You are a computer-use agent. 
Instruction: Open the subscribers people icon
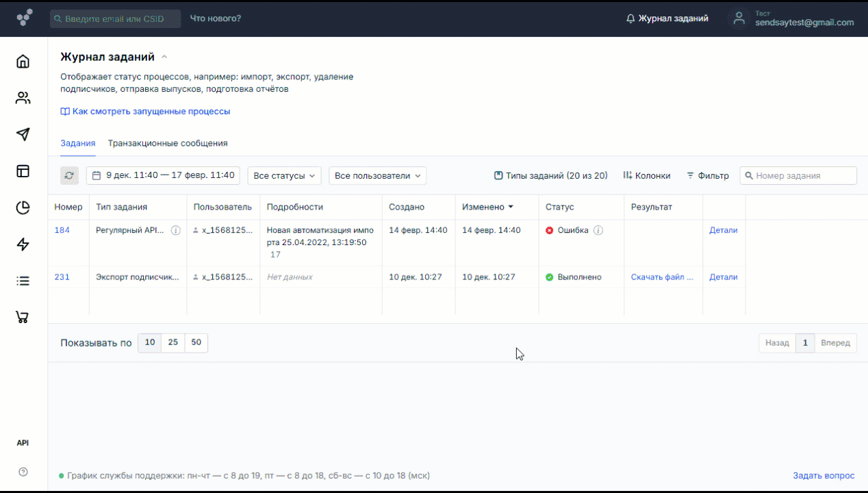point(23,98)
